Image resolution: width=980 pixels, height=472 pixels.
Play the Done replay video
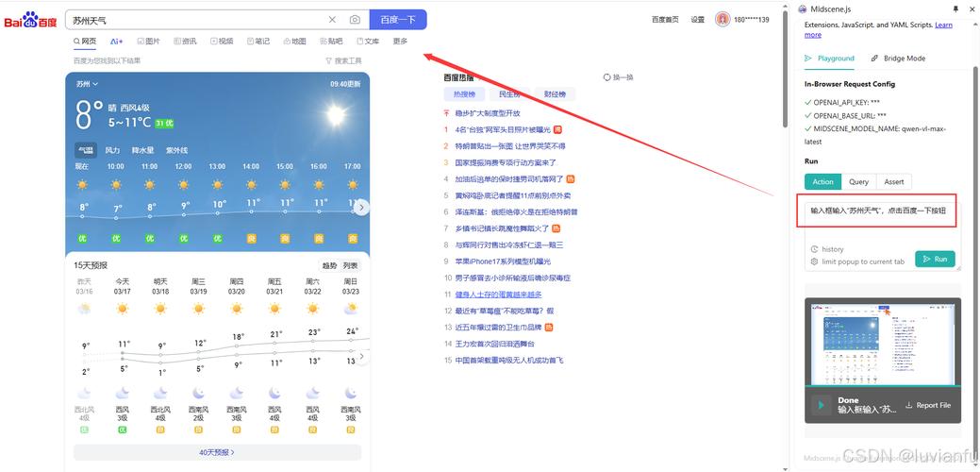point(821,404)
